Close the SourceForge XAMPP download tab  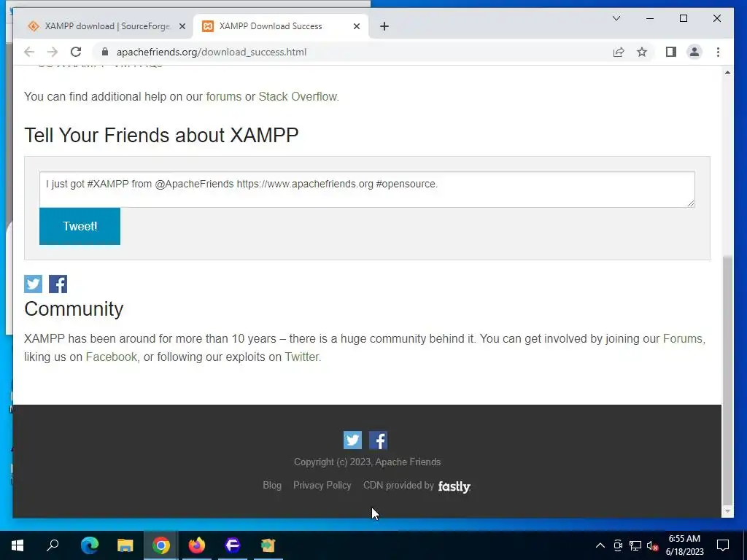182,26
